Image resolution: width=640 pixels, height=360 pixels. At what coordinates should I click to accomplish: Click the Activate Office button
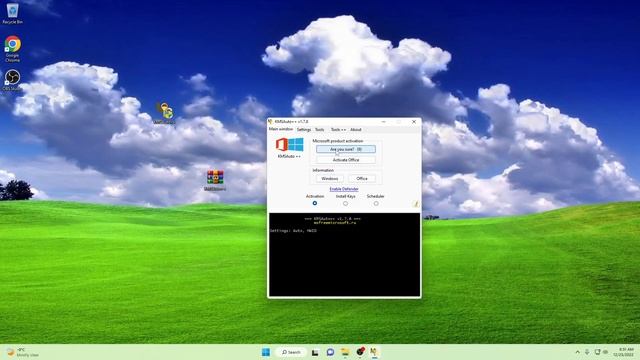click(346, 160)
